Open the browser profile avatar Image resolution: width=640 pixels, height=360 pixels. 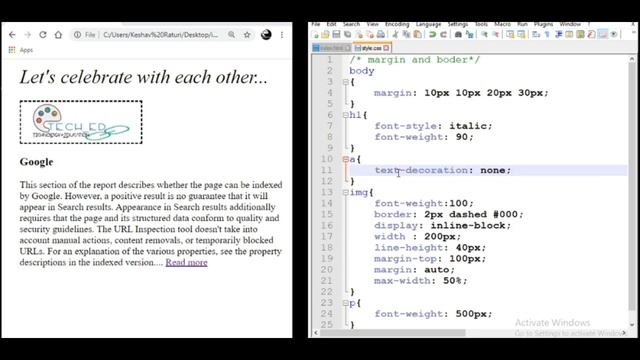pos(266,35)
